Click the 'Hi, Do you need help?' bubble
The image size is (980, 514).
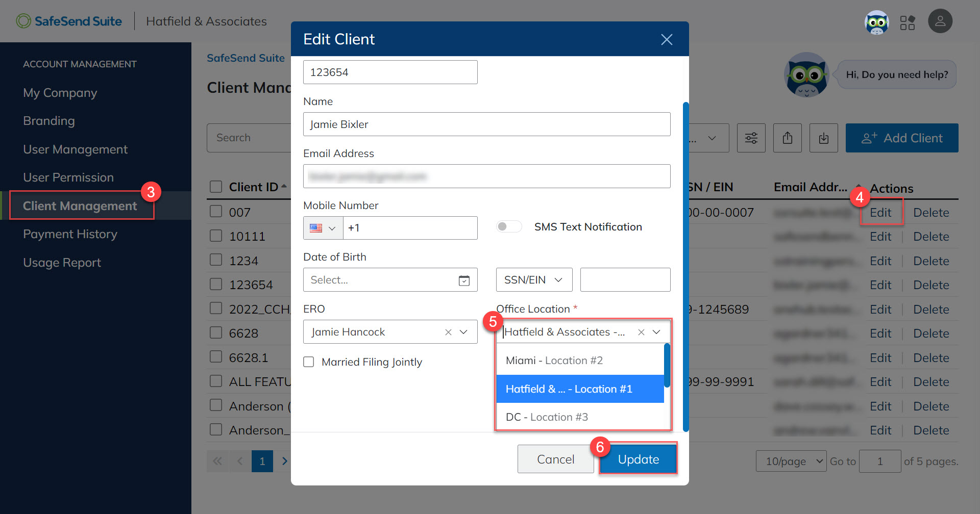click(x=897, y=75)
